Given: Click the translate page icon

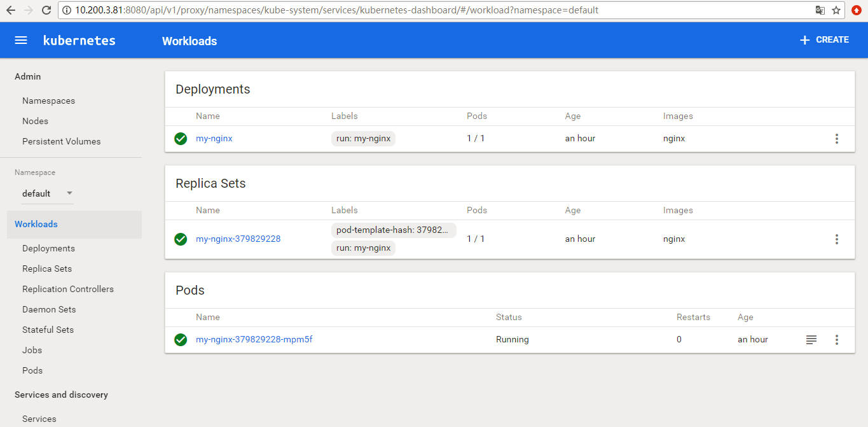Looking at the screenshot, I should 820,10.
